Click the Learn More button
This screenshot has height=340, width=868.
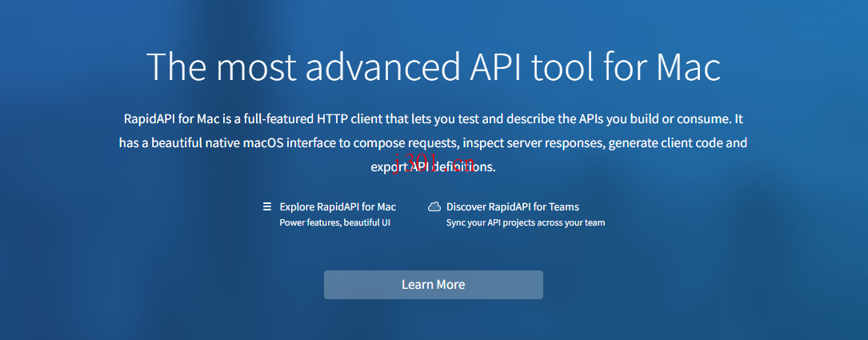point(434,285)
